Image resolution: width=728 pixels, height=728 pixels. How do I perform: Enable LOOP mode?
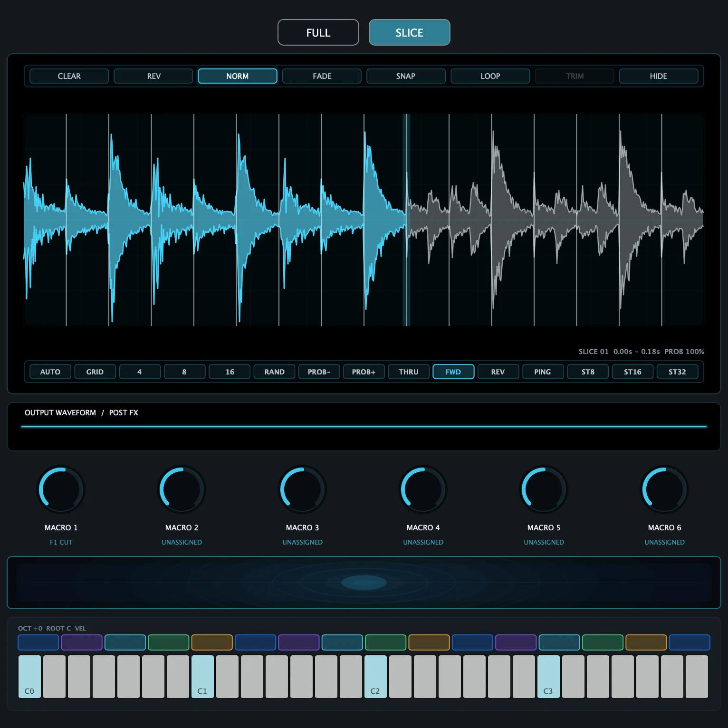[490, 76]
